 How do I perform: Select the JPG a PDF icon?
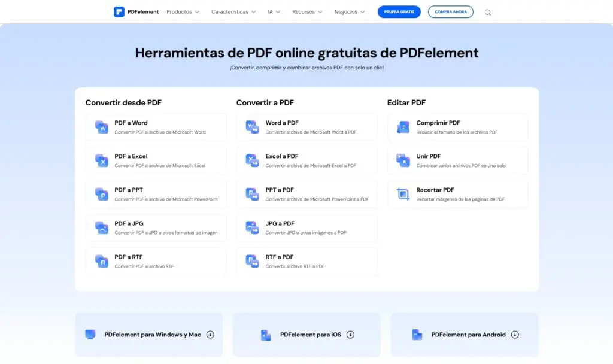click(x=253, y=227)
